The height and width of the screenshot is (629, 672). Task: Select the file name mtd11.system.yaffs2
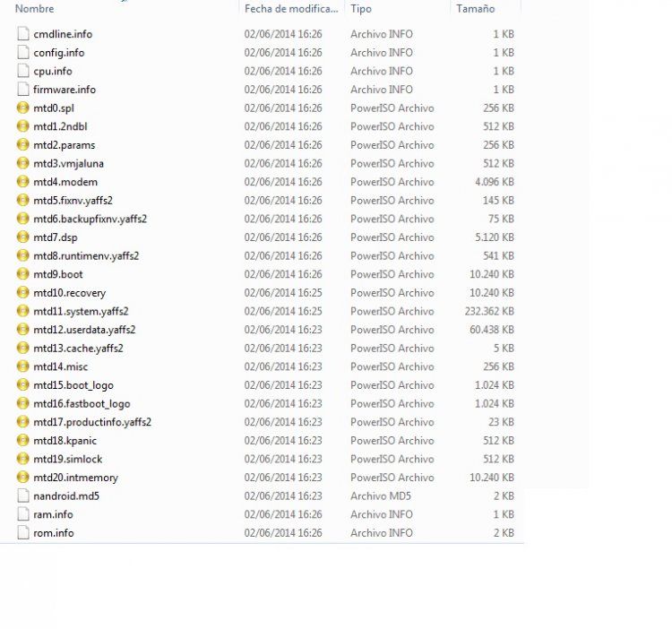point(81,311)
